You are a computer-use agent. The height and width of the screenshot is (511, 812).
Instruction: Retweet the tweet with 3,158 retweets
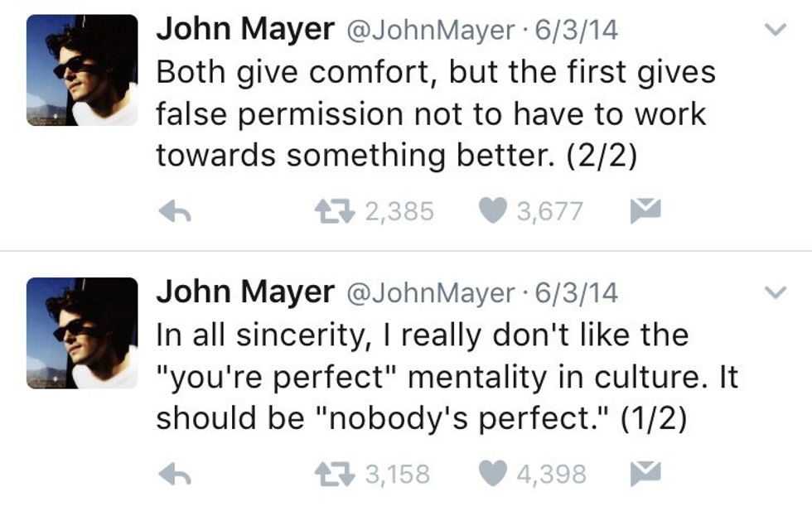pos(333,474)
